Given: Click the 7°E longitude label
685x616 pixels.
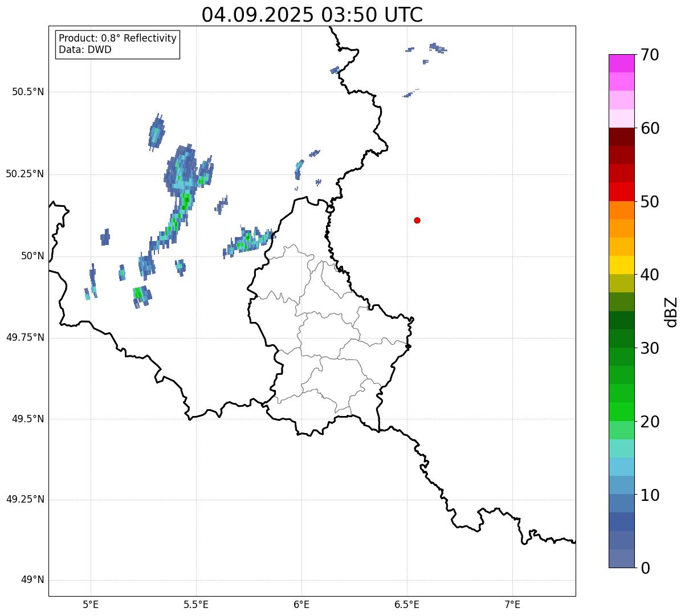Looking at the screenshot, I should tap(512, 605).
